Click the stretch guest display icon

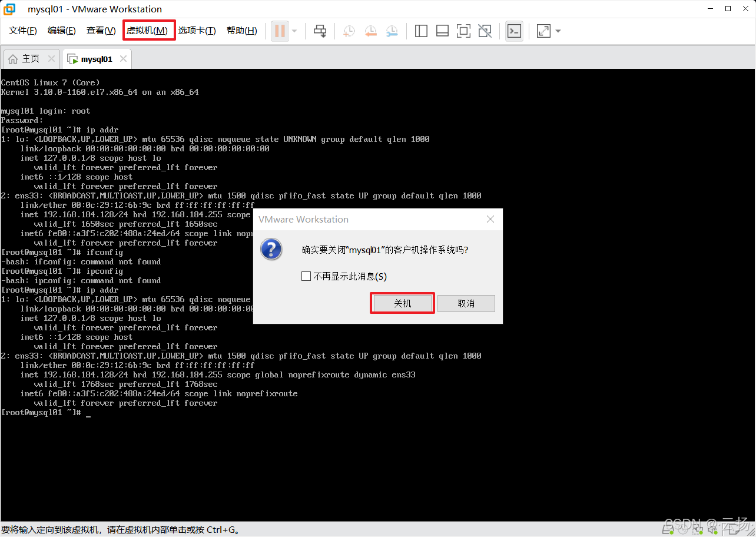(543, 31)
